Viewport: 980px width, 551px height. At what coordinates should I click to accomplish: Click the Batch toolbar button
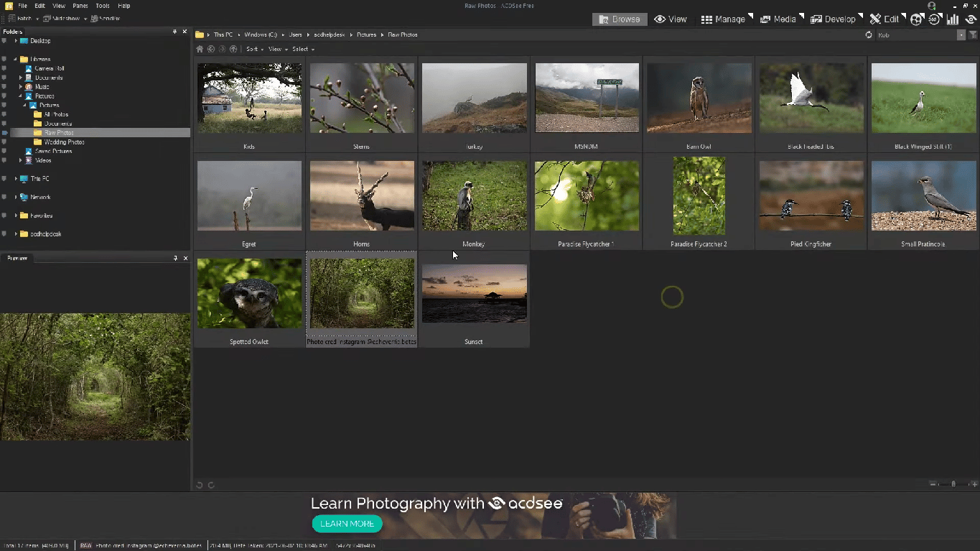coord(19,18)
